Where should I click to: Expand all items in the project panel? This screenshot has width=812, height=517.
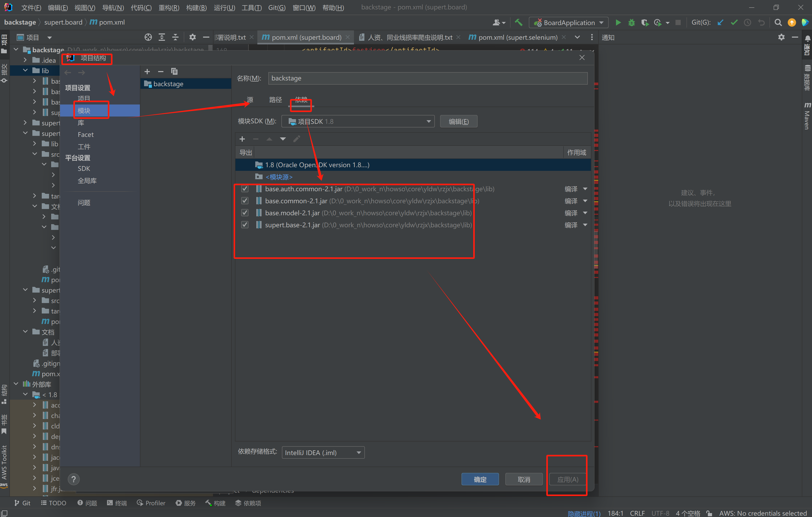click(162, 37)
